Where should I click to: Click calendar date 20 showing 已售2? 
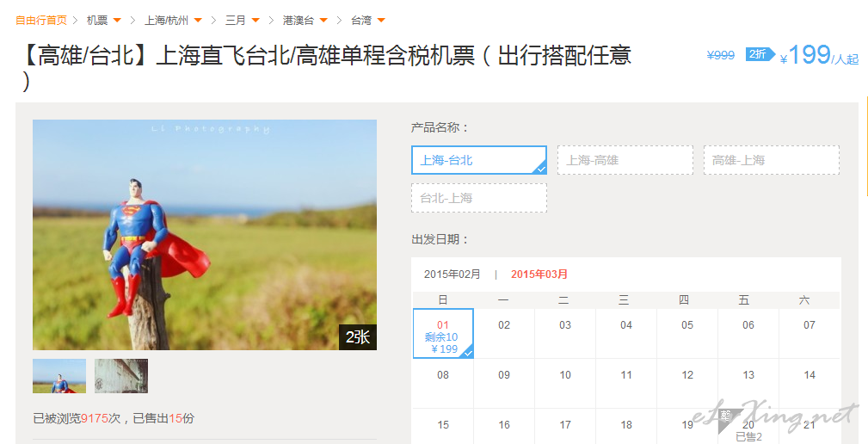pos(748,428)
